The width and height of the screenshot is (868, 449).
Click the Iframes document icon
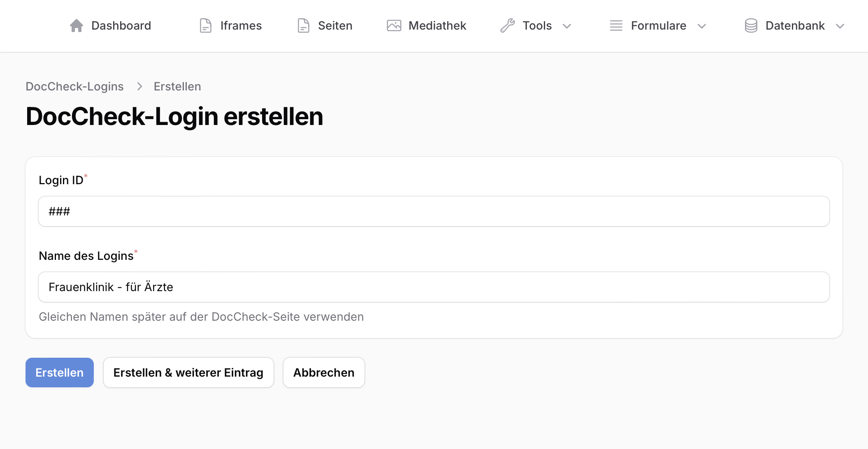click(x=206, y=25)
